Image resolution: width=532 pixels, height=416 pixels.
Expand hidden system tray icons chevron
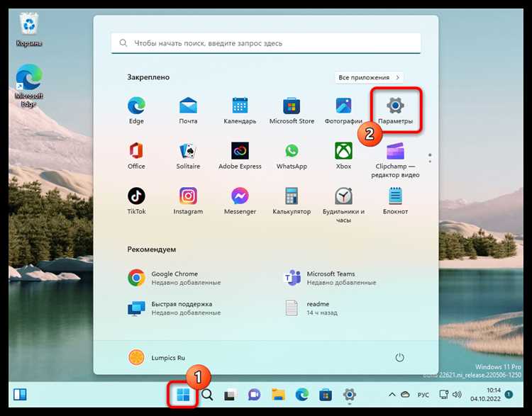point(392,395)
